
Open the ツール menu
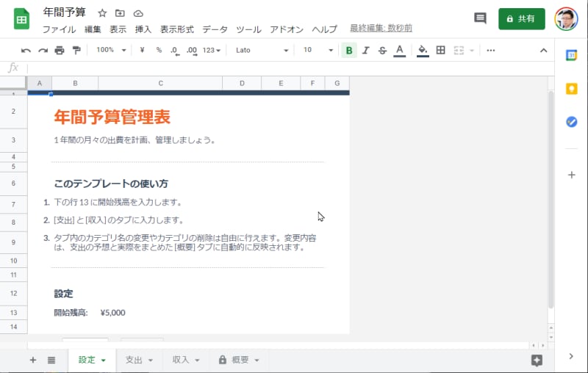pyautogui.click(x=248, y=29)
